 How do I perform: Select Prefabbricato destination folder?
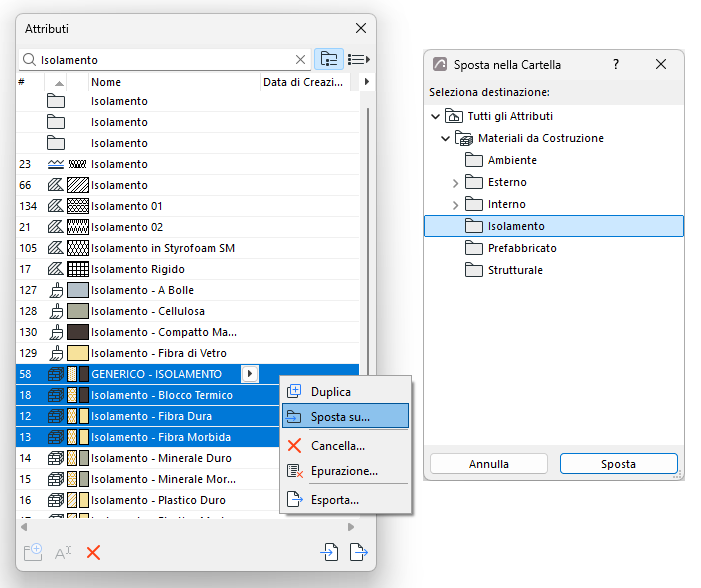point(522,248)
